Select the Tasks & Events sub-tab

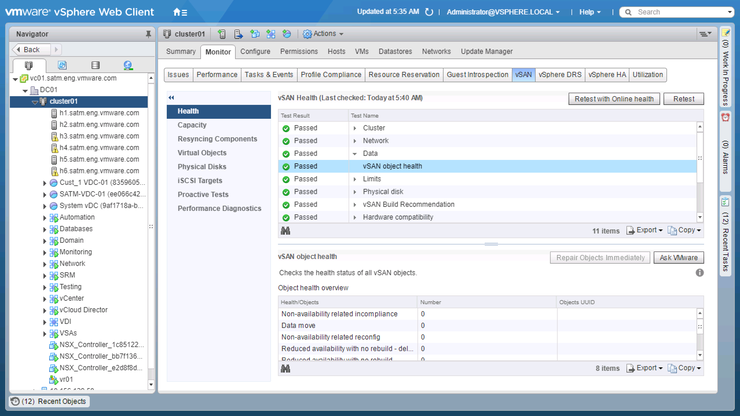pos(269,75)
